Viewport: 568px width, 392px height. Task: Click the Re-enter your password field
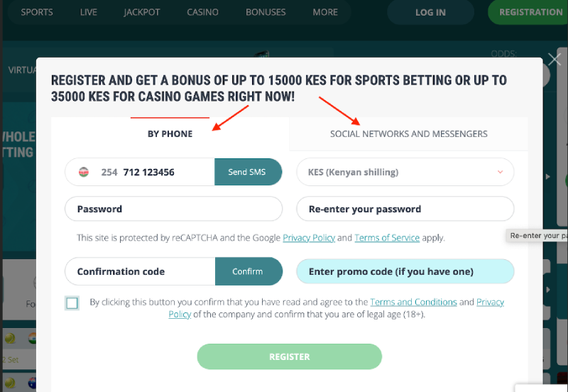click(405, 209)
